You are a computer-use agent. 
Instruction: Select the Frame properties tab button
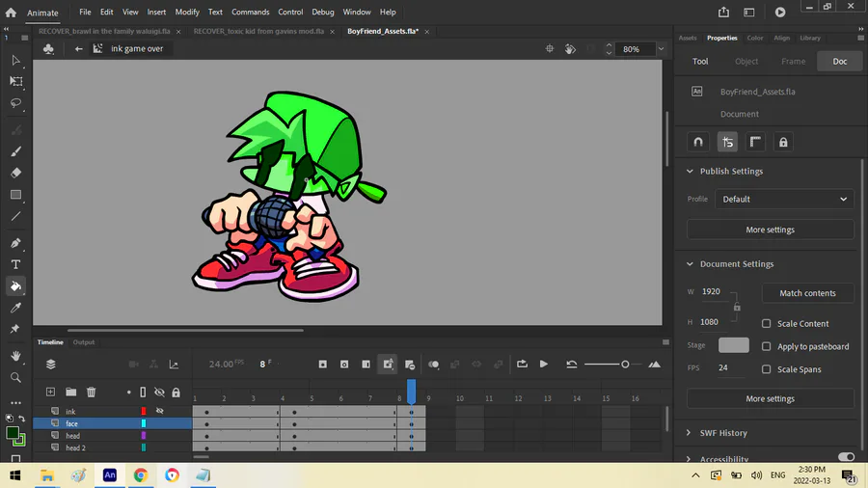point(794,62)
